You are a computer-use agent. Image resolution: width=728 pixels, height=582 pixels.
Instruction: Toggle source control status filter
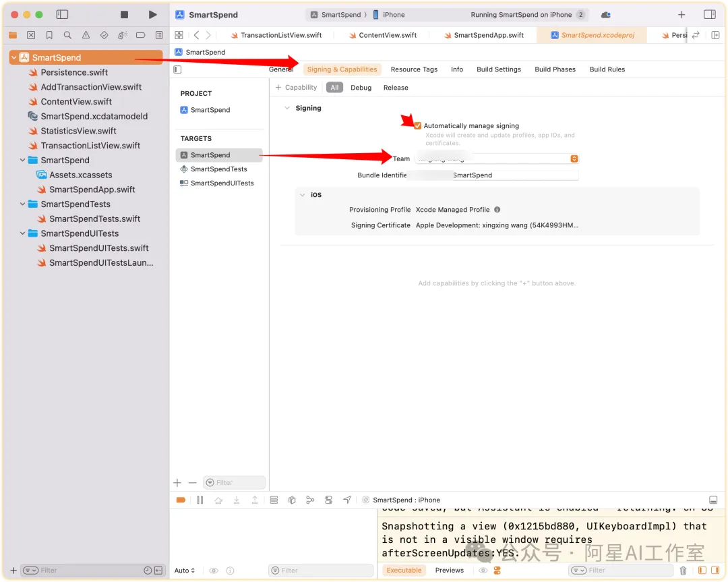pyautogui.click(x=158, y=571)
